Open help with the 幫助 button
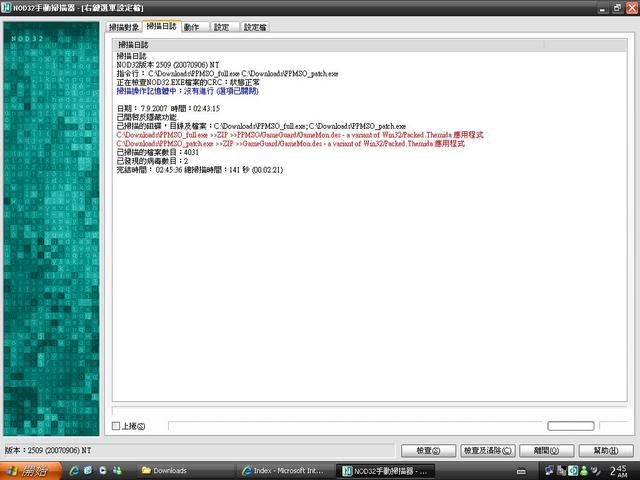Image resolution: width=640 pixels, height=480 pixels. [606, 450]
